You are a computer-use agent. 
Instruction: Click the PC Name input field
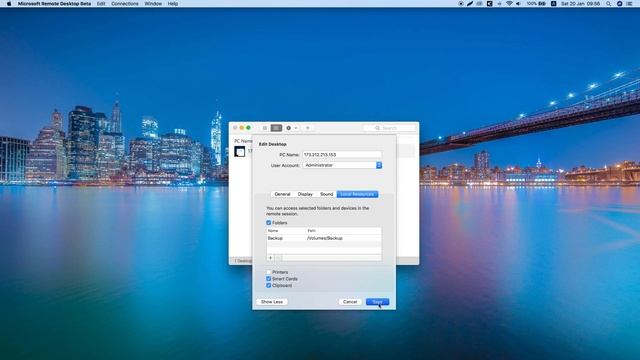(x=342, y=155)
